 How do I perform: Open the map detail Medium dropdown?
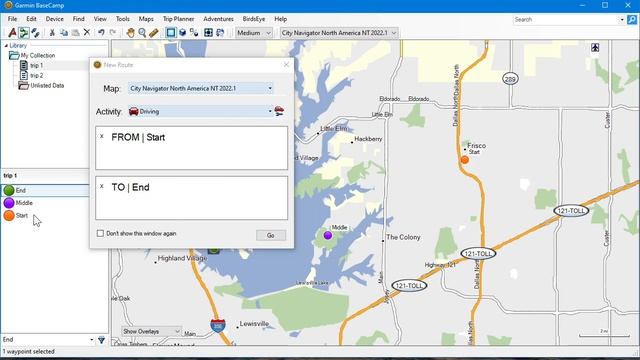pos(253,33)
